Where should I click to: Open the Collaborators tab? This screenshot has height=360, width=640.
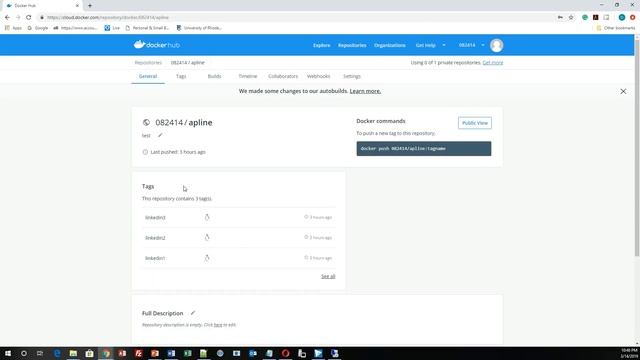pos(283,76)
